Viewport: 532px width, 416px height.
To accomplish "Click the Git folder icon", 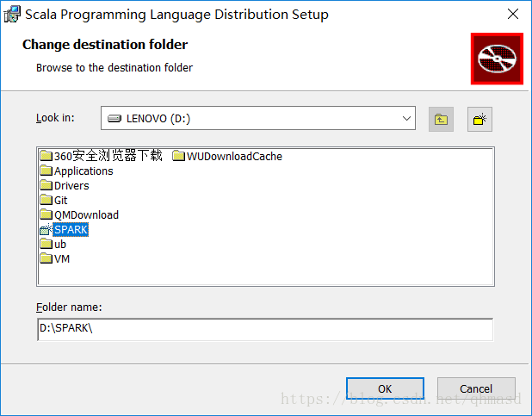I will click(x=46, y=200).
